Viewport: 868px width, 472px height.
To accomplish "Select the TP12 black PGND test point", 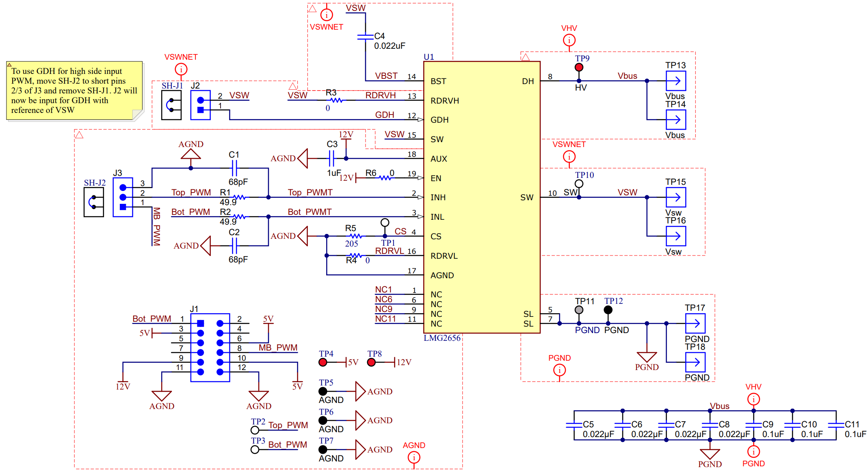I will [x=608, y=310].
